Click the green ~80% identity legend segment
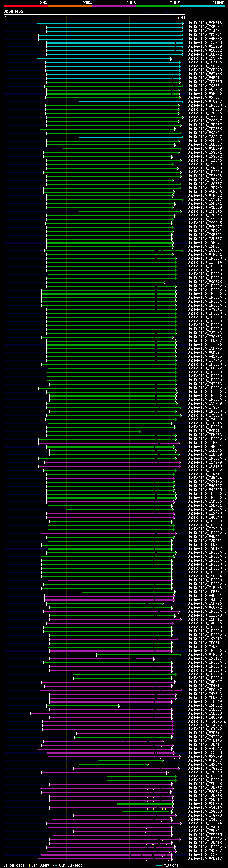Viewport: 228px width, 868px height. [x=158, y=6]
